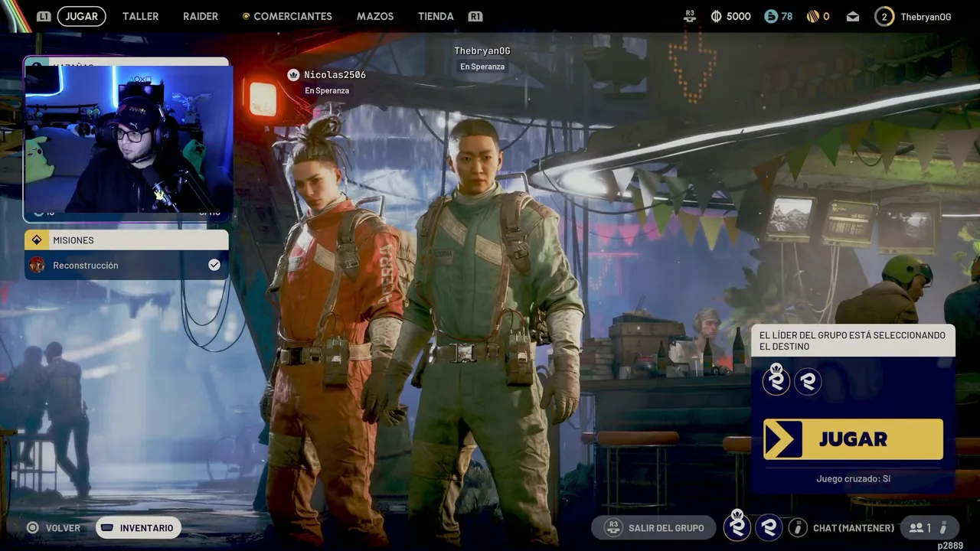Click the streamer webcam overlay
This screenshot has height=551, width=980.
point(128,139)
